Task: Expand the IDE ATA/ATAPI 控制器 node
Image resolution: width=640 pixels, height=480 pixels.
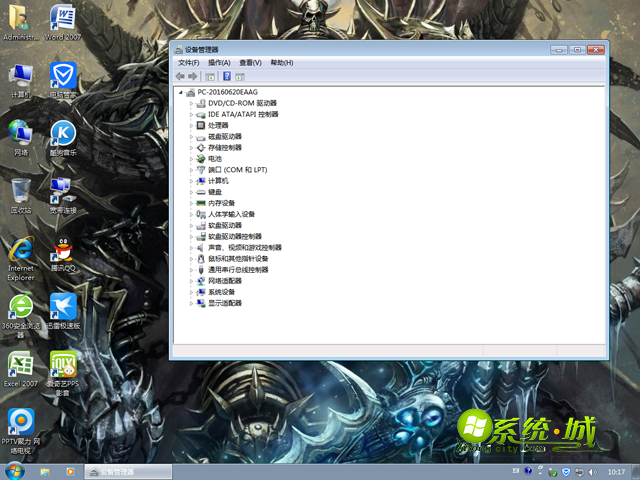Action: tap(191, 114)
